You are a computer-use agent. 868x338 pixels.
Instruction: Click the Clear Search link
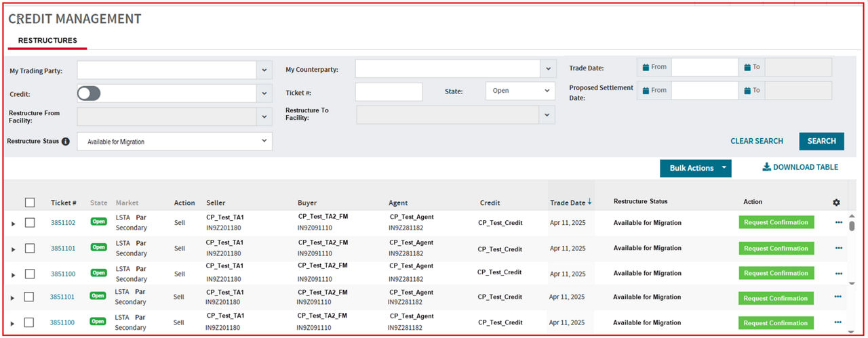[756, 141]
